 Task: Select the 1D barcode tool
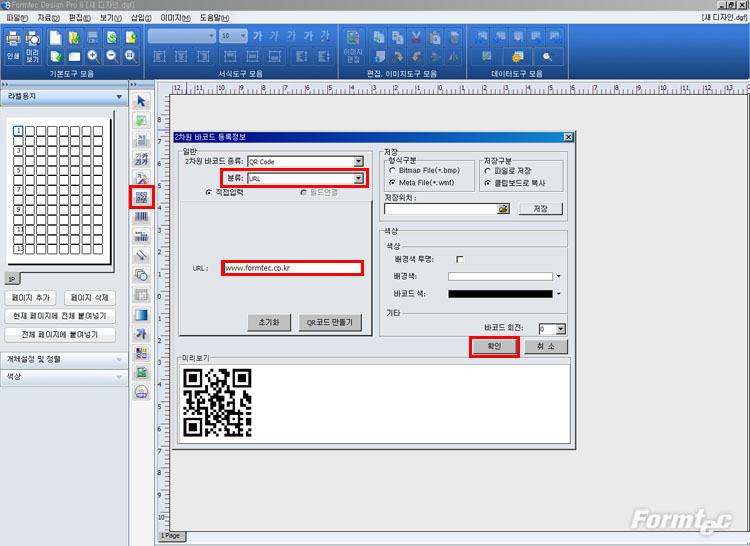pos(141,217)
